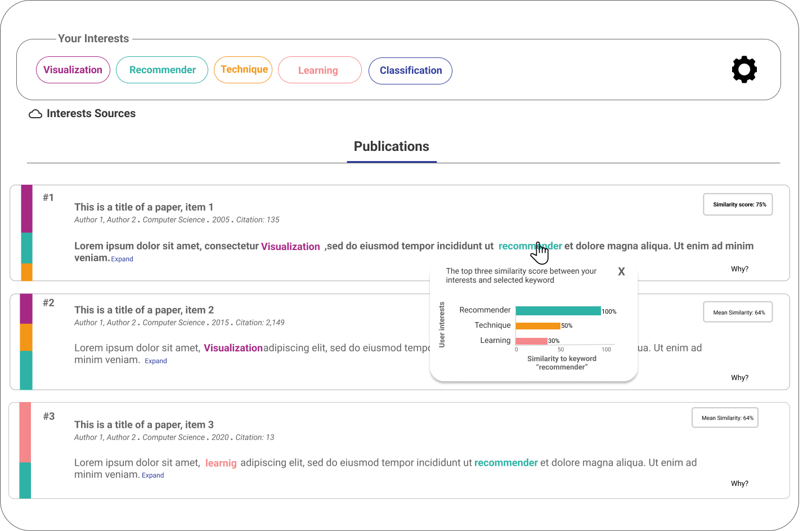The width and height of the screenshot is (812, 531).
Task: Switch to the Publications tab
Action: tap(392, 146)
